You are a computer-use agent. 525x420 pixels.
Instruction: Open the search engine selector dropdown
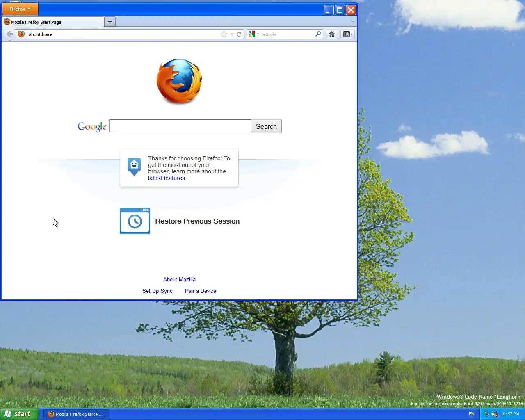254,34
